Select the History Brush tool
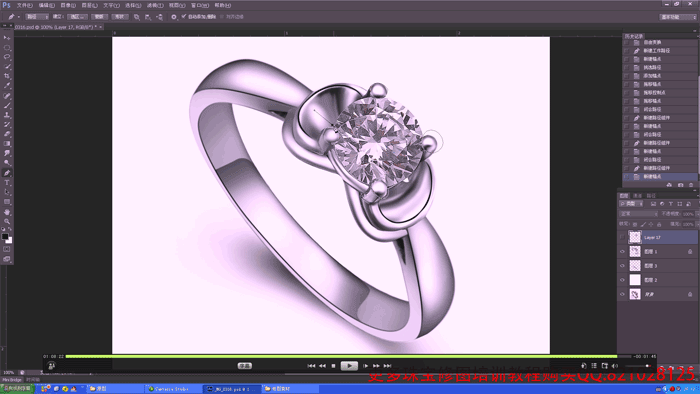This screenshot has width=700, height=394. [x=7, y=124]
